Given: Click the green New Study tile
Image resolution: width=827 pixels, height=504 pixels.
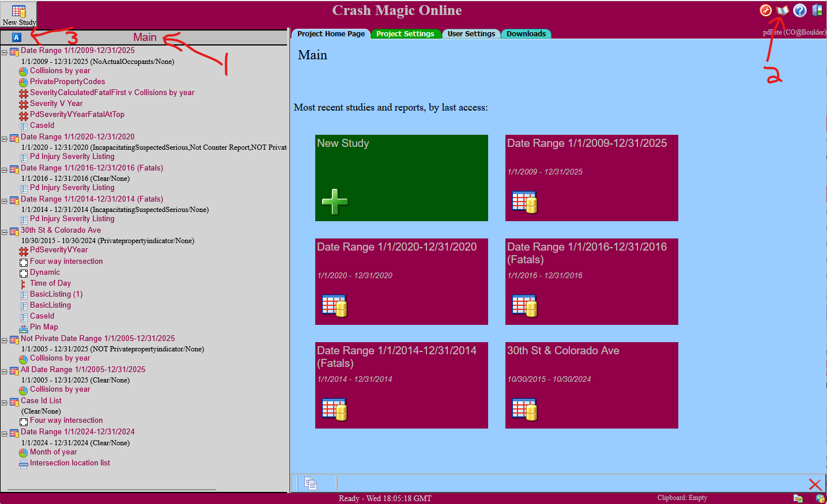Looking at the screenshot, I should [401, 178].
